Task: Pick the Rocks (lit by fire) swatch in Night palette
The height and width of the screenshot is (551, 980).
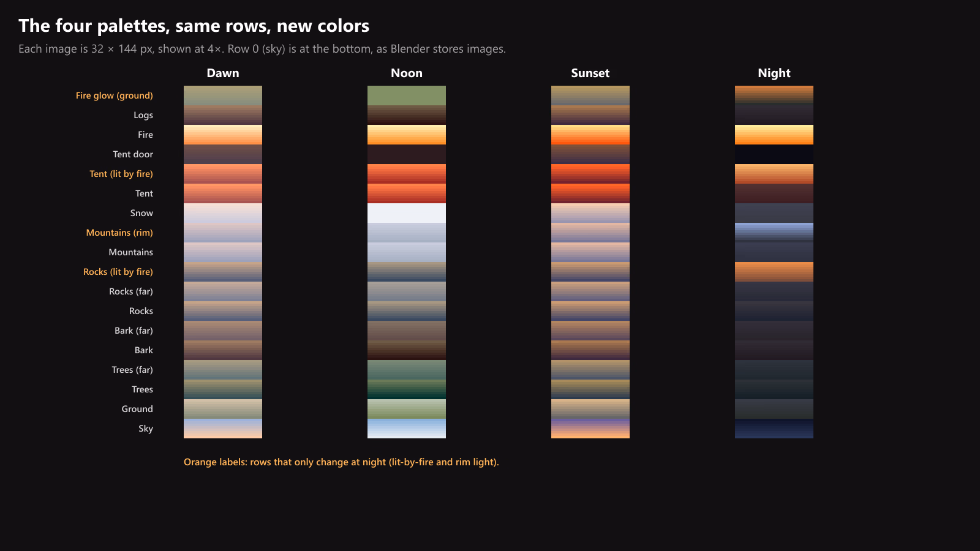Action: (774, 272)
